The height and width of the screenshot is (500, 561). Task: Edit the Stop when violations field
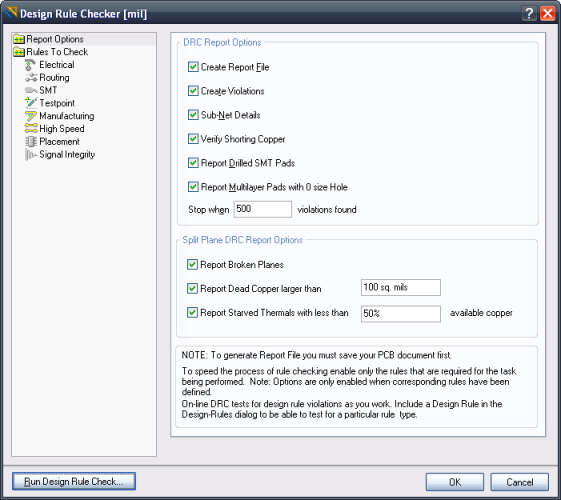pyautogui.click(x=263, y=209)
